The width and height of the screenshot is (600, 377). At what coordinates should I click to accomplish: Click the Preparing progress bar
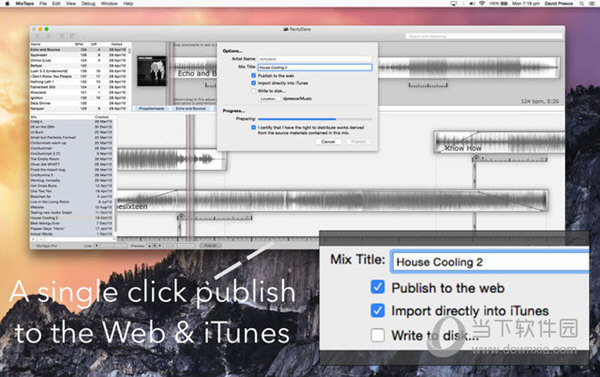[315, 119]
